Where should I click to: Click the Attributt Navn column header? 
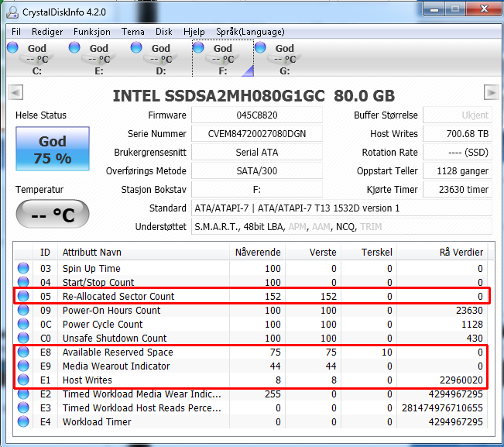(x=144, y=252)
